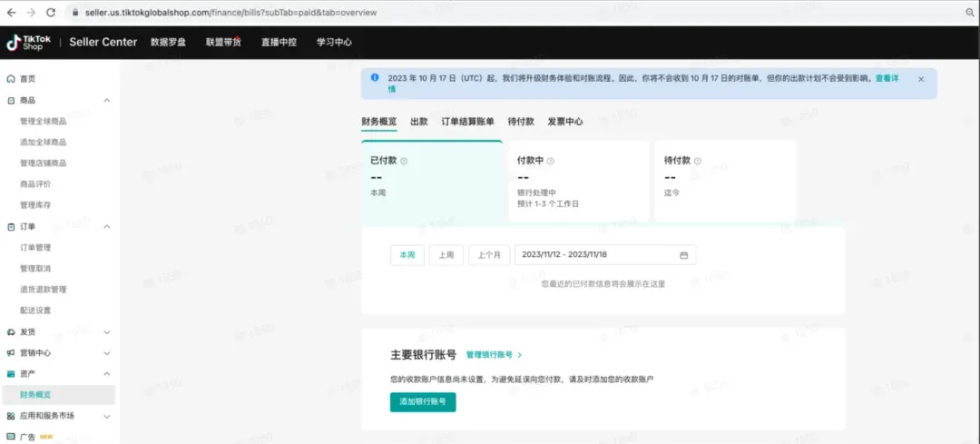Select the 上周 date filter
The height and width of the screenshot is (444, 980).
[446, 255]
